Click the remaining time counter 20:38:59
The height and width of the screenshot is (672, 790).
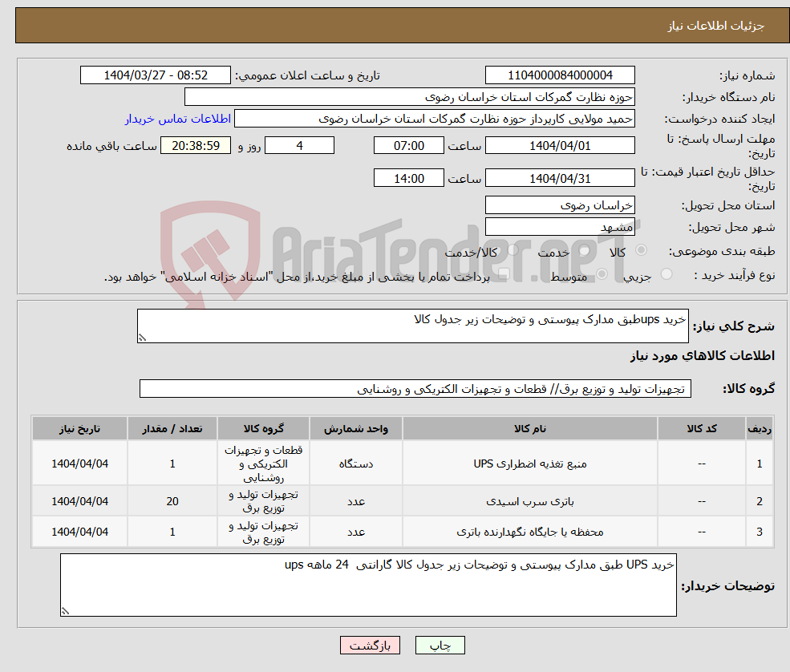[195, 145]
